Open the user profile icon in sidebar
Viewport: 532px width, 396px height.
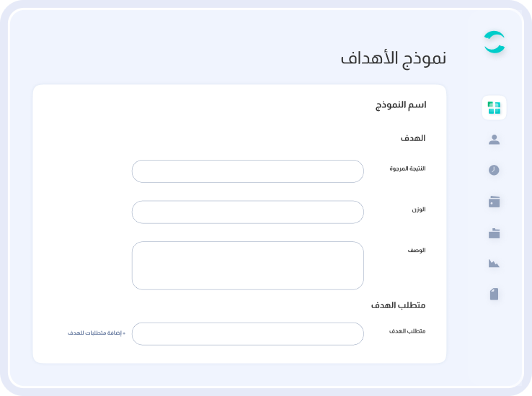click(x=494, y=140)
